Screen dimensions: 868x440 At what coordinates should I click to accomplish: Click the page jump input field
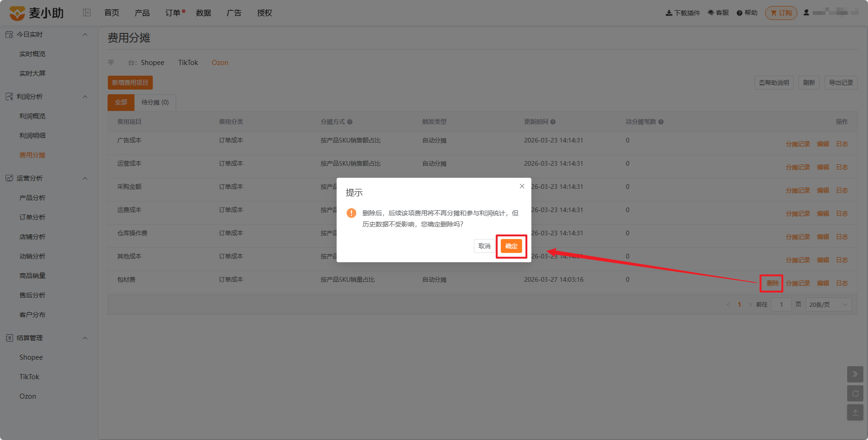click(782, 304)
